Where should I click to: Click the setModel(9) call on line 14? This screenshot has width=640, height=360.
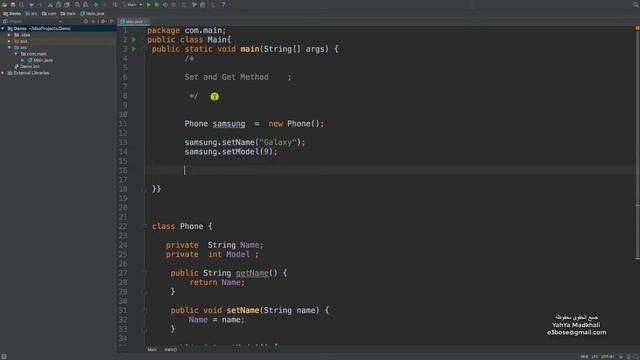click(x=247, y=152)
